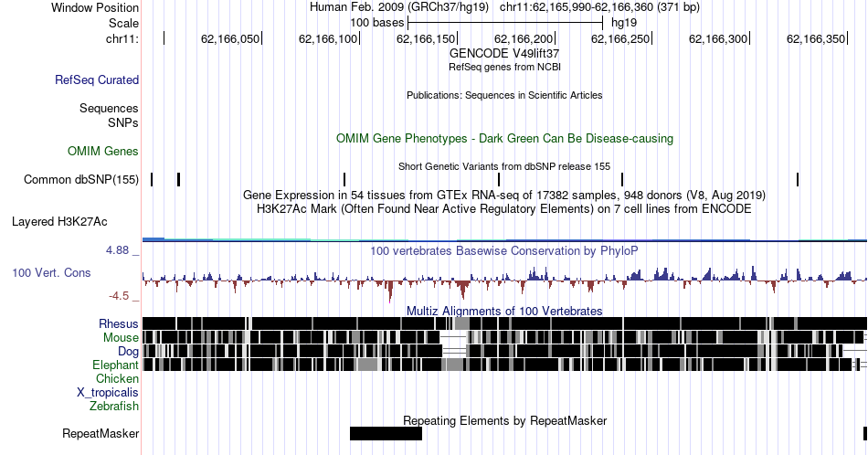868x455 pixels.
Task: Click the GENCODE V49lift37 track title
Action: point(504,54)
